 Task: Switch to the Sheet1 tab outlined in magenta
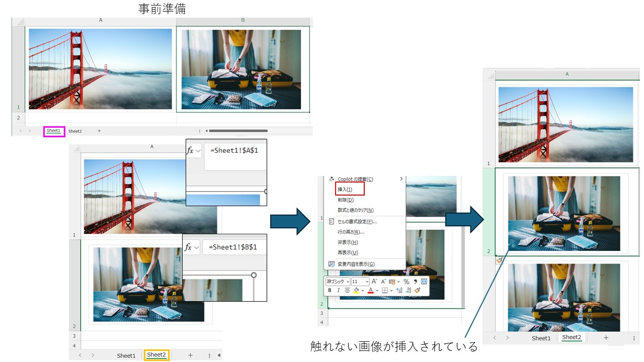point(54,131)
